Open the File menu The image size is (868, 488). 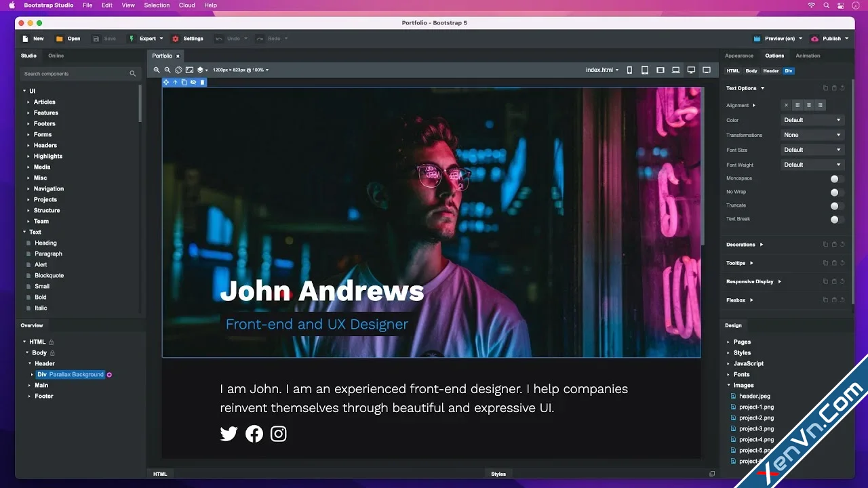click(x=87, y=5)
